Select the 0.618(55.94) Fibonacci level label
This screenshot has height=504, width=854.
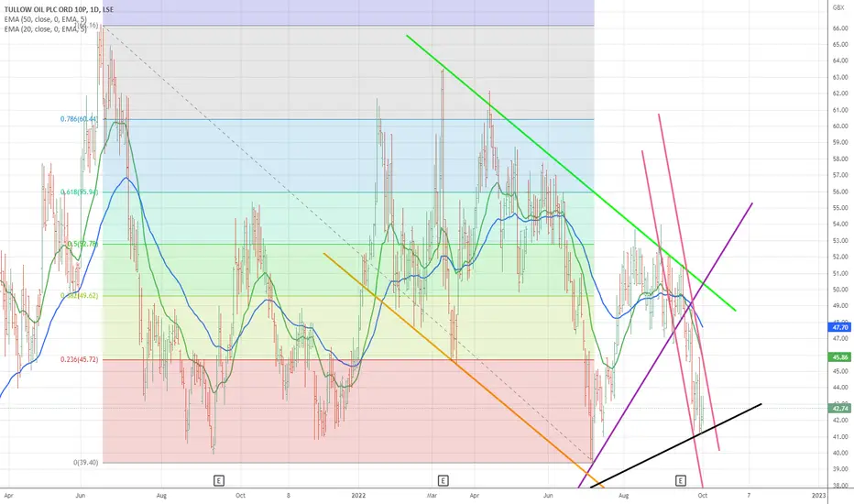[x=79, y=192]
